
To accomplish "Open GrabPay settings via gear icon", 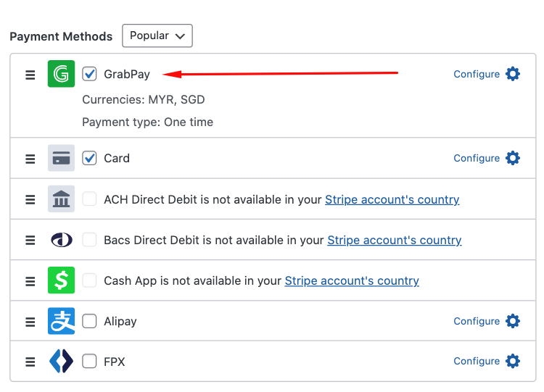I will [513, 74].
